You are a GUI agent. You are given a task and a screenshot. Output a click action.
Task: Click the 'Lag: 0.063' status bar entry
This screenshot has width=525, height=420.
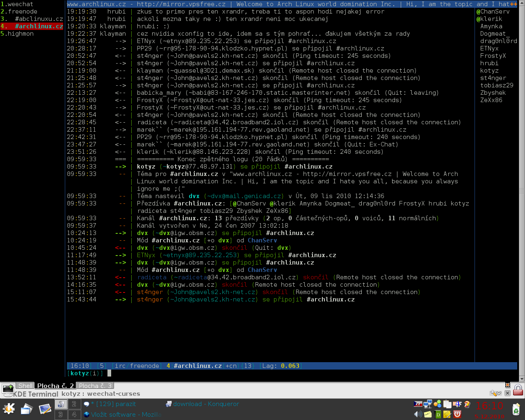click(281, 366)
